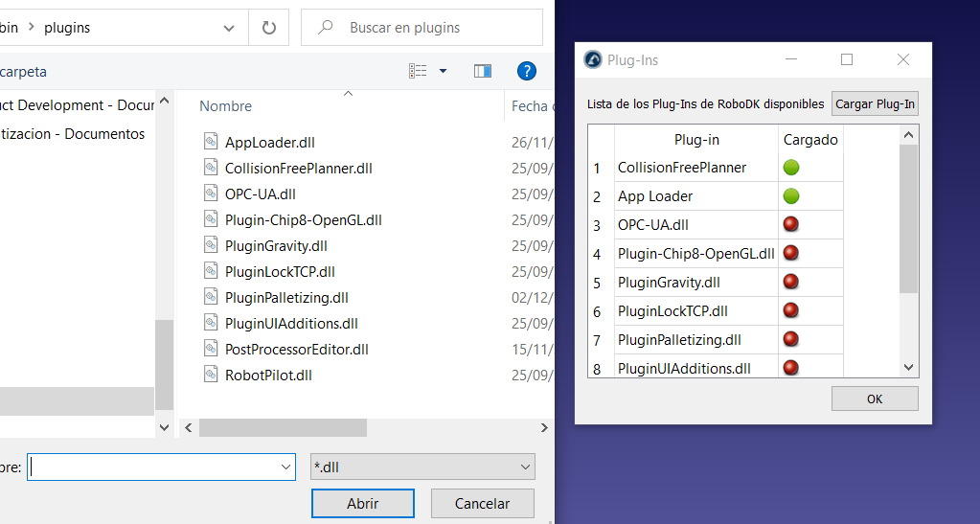This screenshot has width=980, height=524.
Task: Toggle the preview pane icon
Action: (483, 71)
